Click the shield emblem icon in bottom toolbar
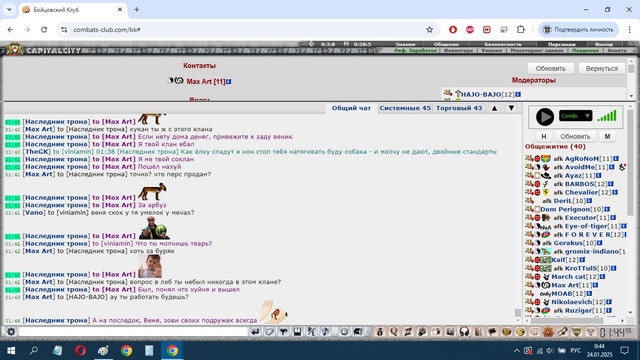The height and width of the screenshot is (360, 640). coord(576,332)
